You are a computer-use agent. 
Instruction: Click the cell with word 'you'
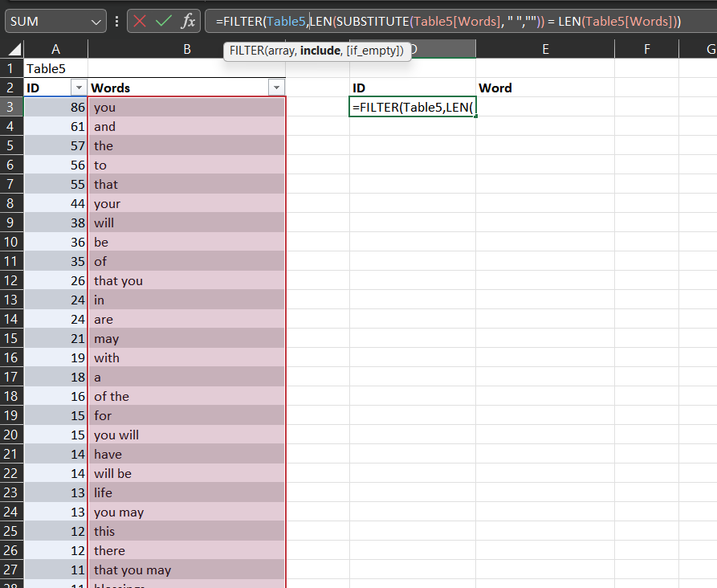pos(186,107)
